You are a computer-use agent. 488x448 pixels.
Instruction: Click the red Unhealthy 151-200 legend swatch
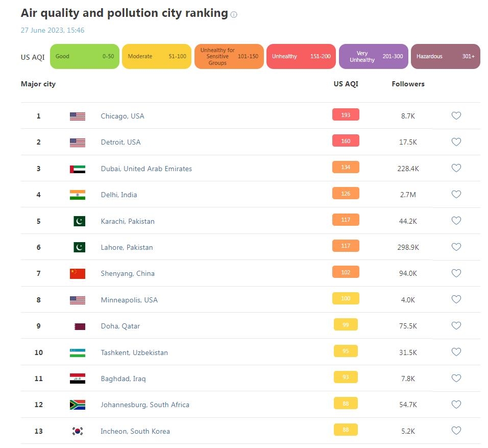coord(301,56)
